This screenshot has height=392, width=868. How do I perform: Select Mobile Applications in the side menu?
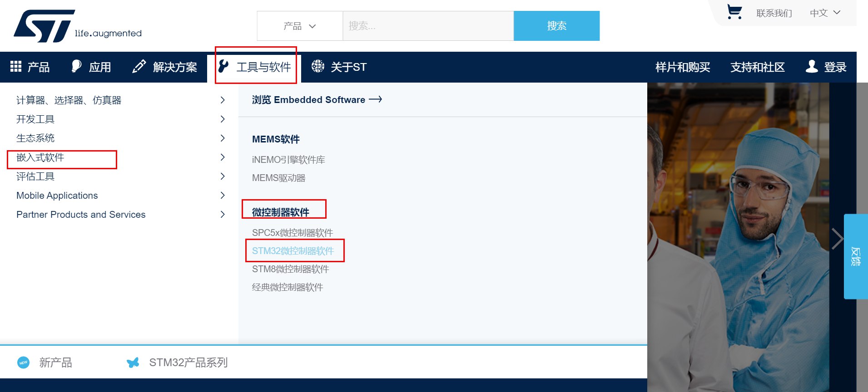pos(57,196)
